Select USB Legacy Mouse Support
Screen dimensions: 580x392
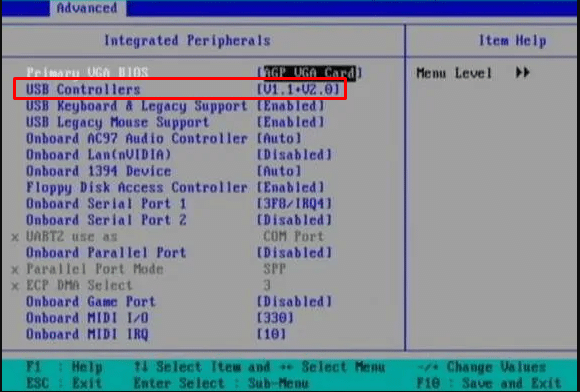pyautogui.click(x=118, y=122)
